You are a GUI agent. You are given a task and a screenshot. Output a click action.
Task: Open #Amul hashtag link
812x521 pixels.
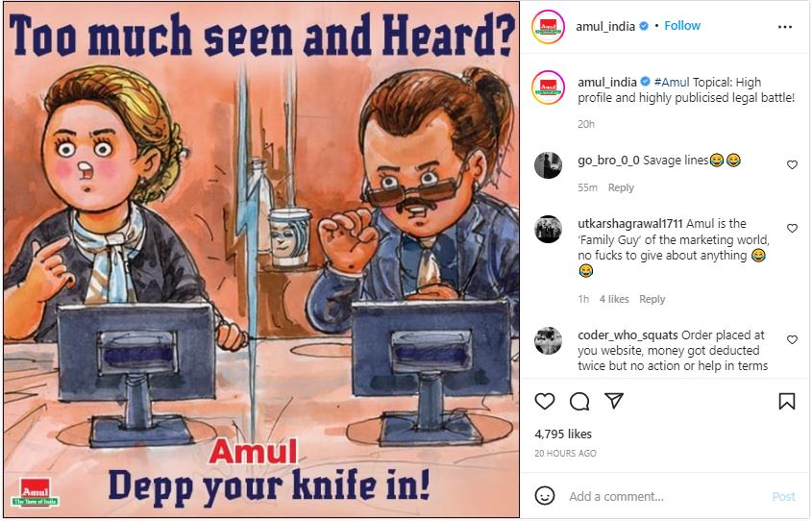click(672, 82)
